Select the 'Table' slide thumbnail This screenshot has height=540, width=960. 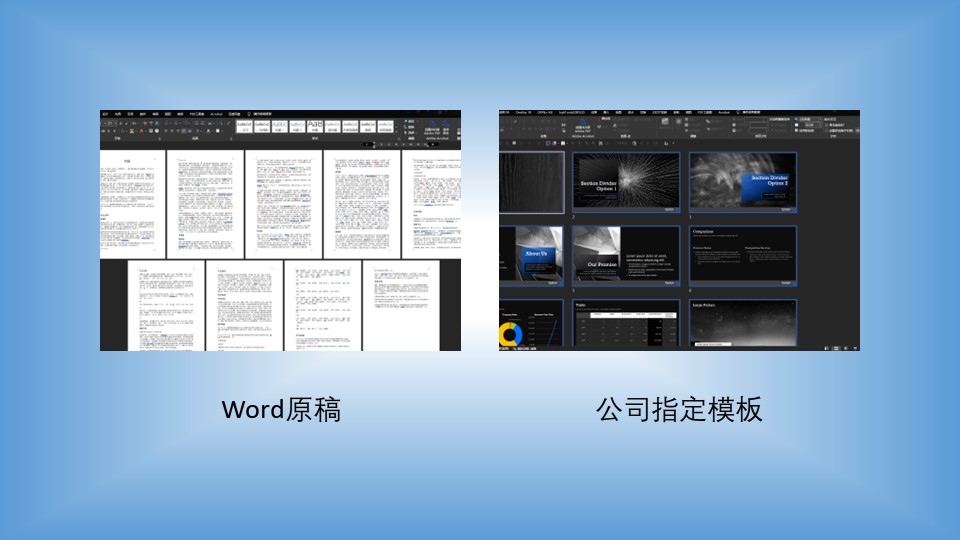pos(626,323)
